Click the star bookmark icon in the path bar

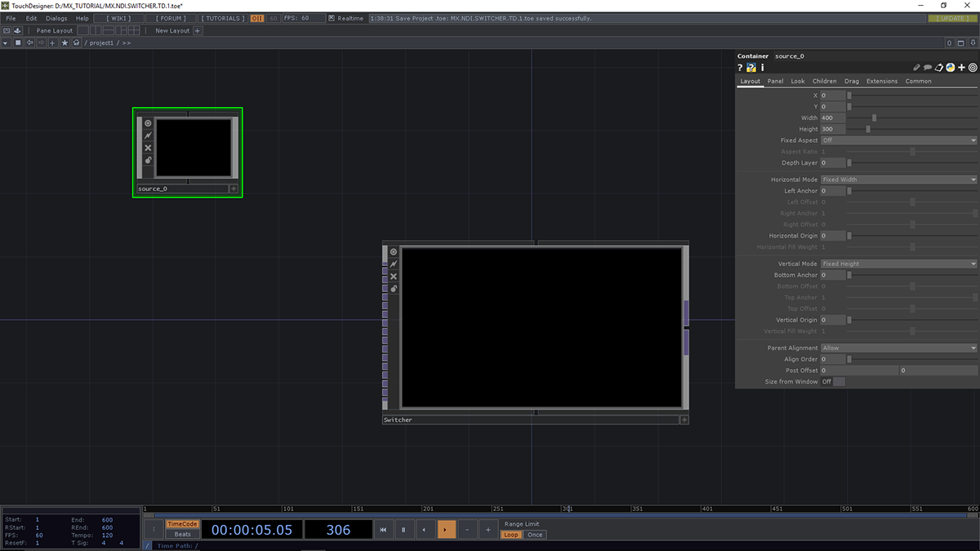click(x=65, y=42)
